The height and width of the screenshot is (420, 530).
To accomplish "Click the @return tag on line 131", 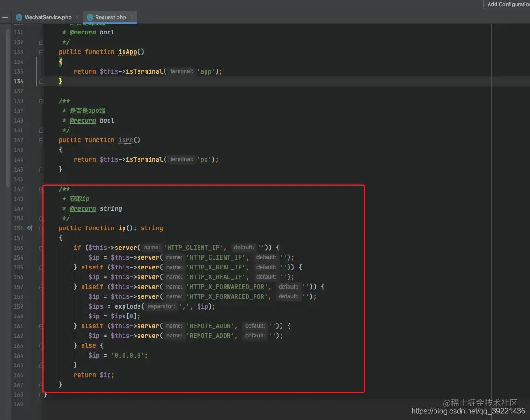I will click(x=83, y=33).
